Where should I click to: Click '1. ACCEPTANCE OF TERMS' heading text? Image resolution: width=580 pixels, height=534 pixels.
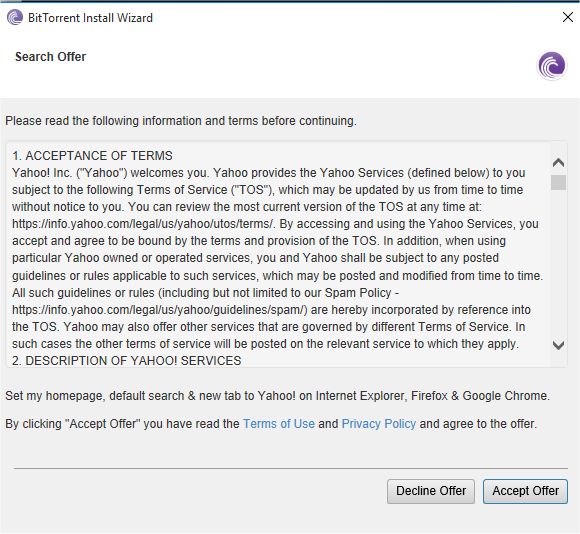click(x=92, y=156)
